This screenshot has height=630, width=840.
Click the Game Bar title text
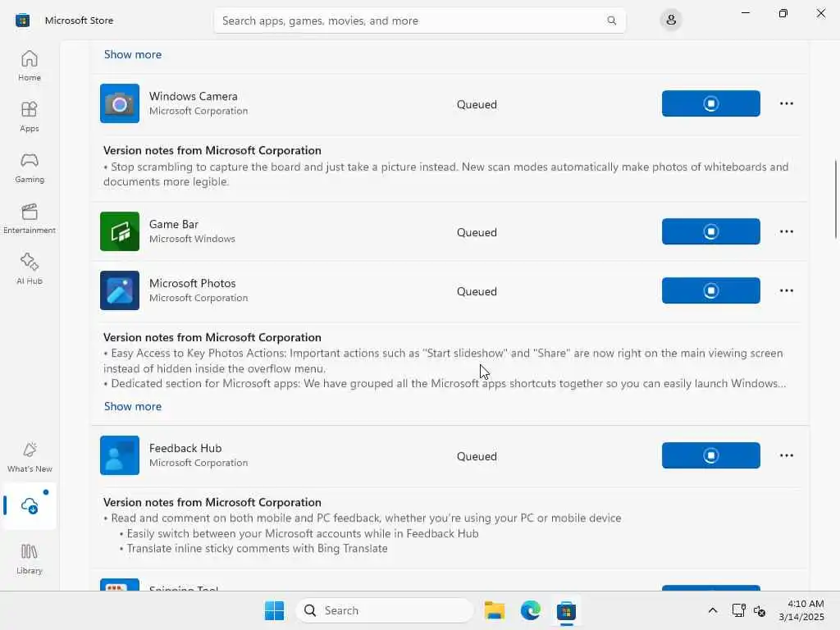(174, 225)
